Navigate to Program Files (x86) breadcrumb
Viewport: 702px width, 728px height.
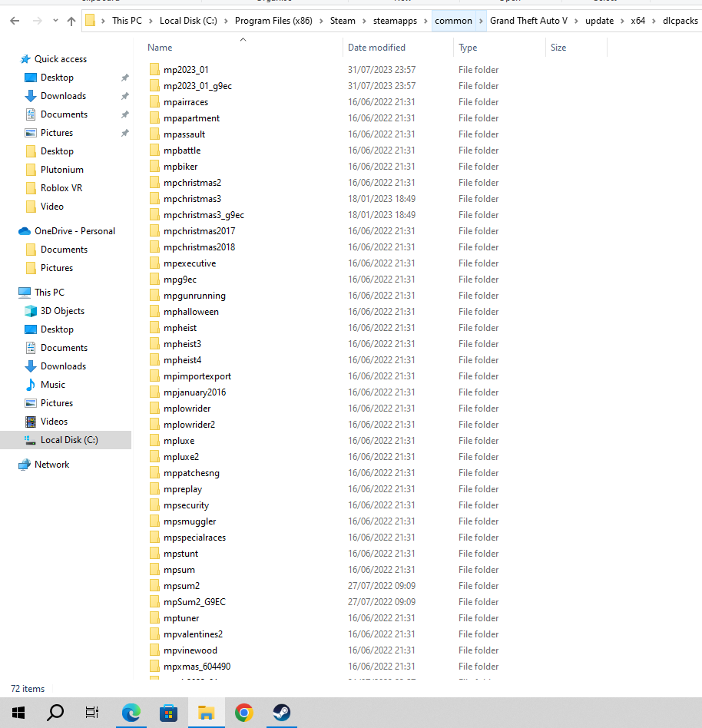(x=273, y=21)
